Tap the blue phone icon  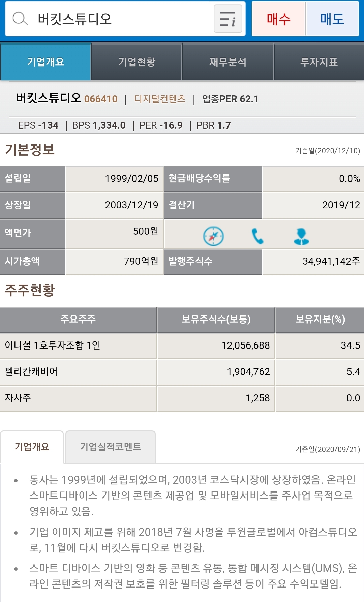(x=257, y=236)
